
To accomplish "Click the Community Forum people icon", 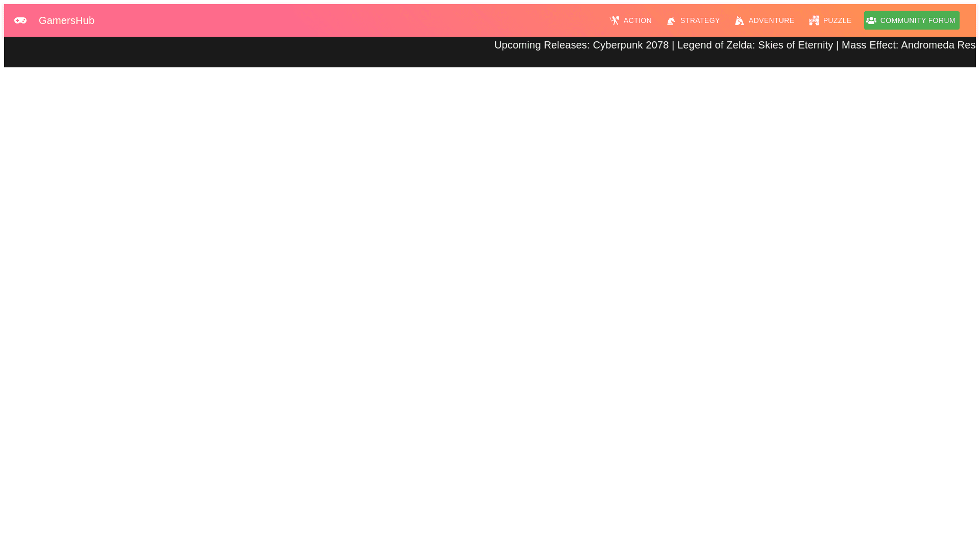I will (871, 20).
